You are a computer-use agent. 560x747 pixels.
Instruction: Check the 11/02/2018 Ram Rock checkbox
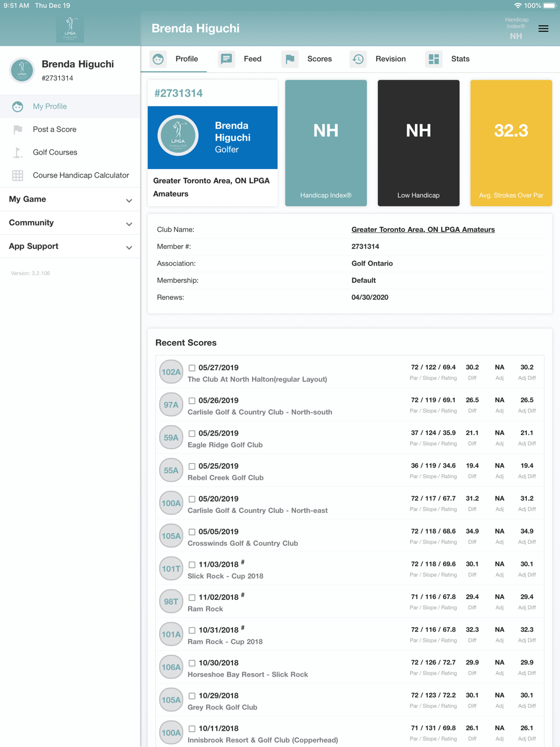pos(192,597)
